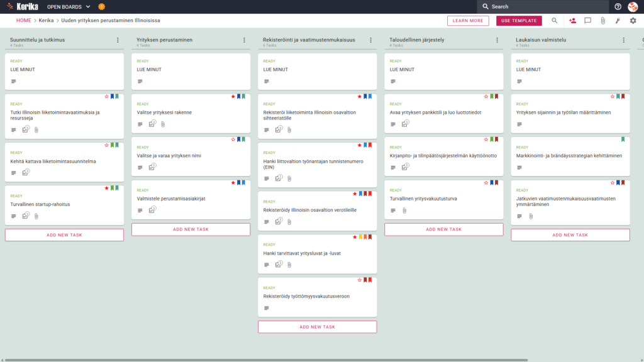Open Kirjanpito- ja tilinpäätösjärjestelmän käyttöönotto card
Image resolution: width=644 pixels, height=362 pixels.
(x=444, y=156)
